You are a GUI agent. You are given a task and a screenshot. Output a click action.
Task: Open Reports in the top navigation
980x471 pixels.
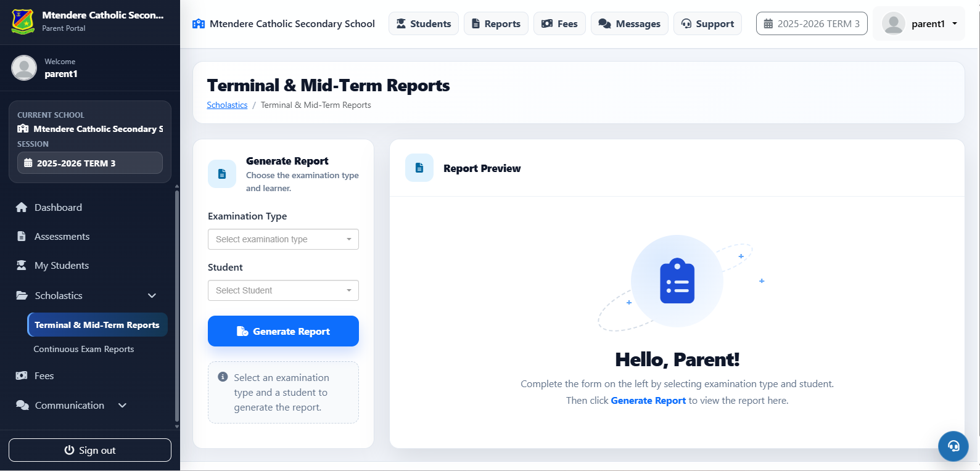(496, 23)
